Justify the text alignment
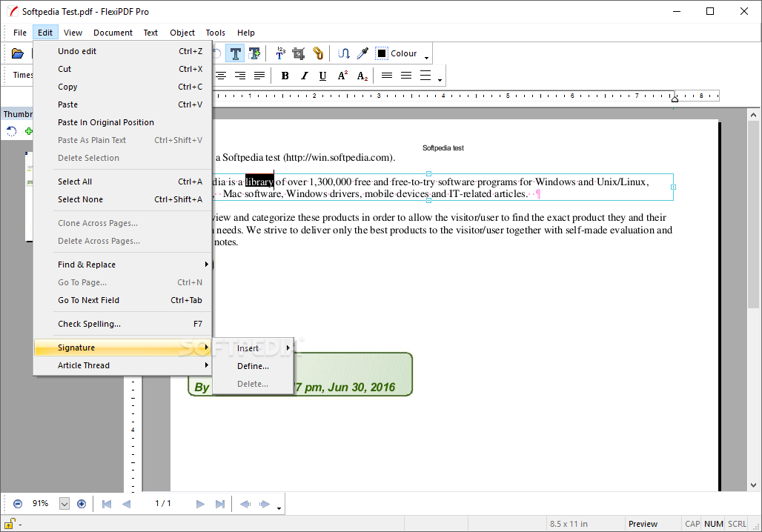762x532 pixels. (x=259, y=76)
